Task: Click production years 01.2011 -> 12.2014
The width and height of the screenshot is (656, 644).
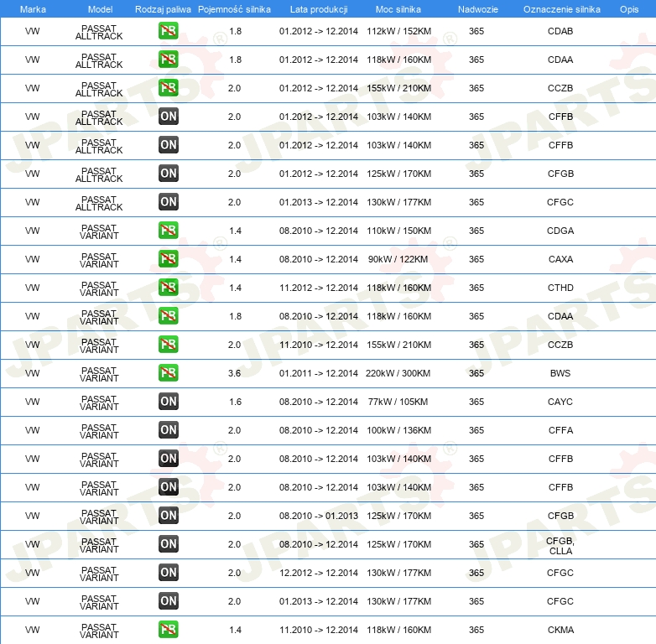Action: (x=319, y=373)
